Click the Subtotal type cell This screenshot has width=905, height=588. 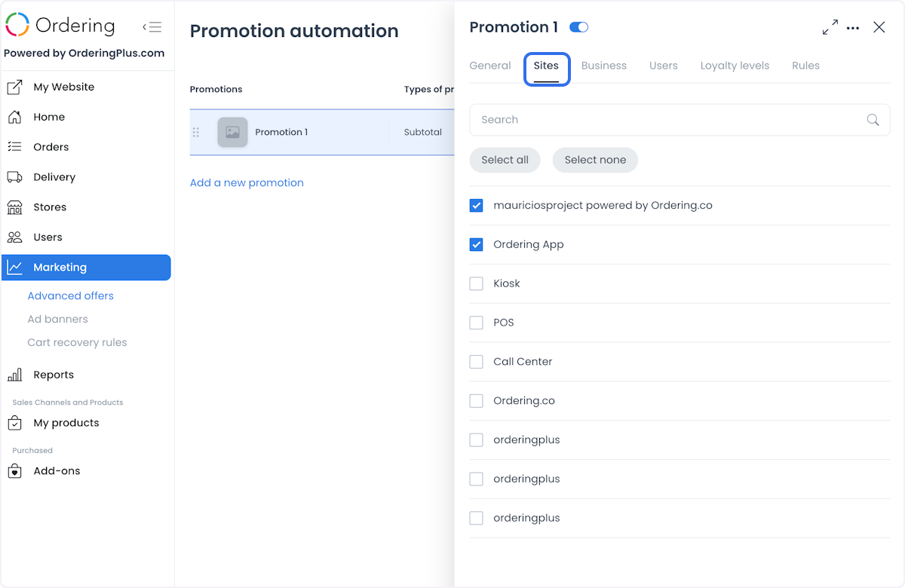(423, 132)
